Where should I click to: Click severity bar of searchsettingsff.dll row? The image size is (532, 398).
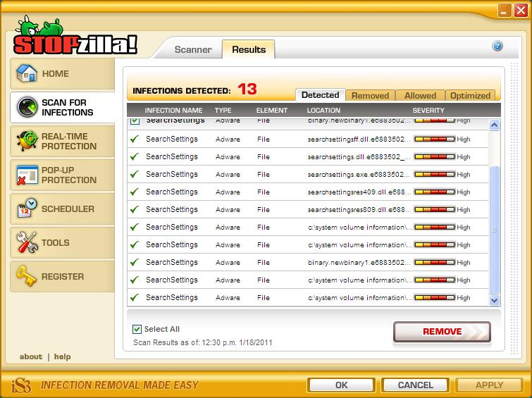(435, 139)
